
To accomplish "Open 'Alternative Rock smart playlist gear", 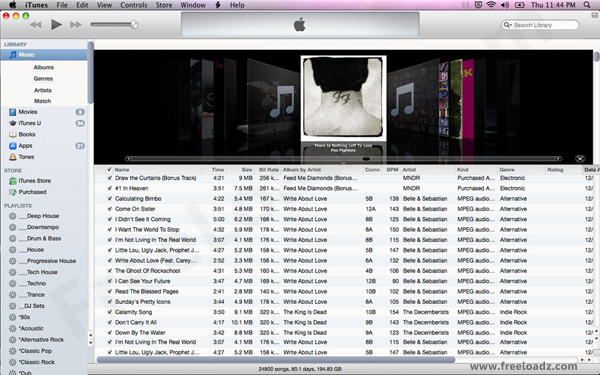I will (13, 340).
